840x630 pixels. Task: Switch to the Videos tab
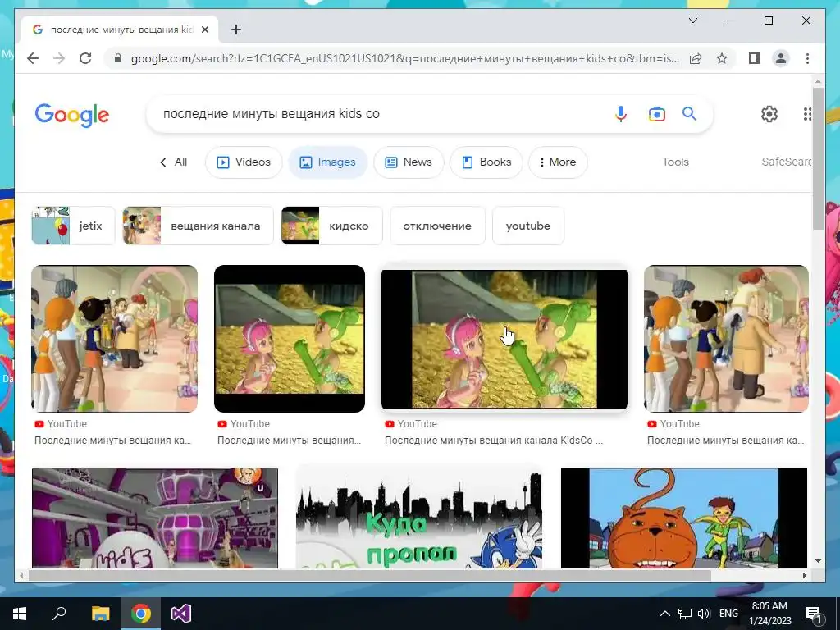tap(244, 162)
